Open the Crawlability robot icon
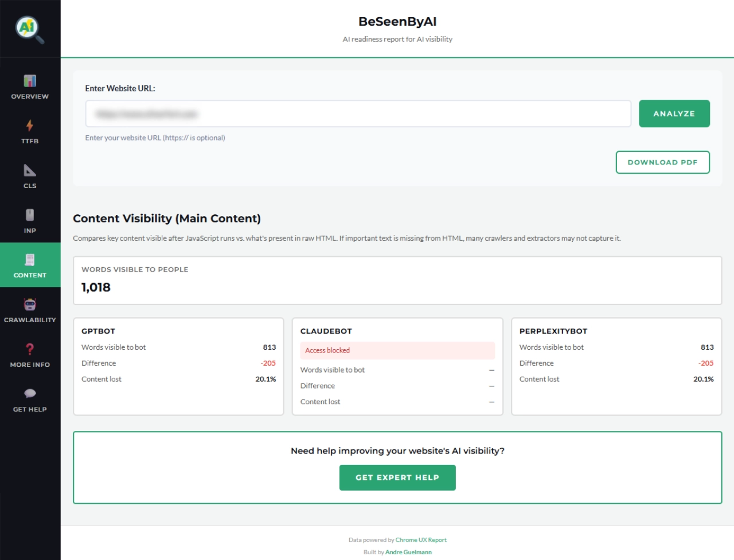This screenshot has width=734, height=560. click(x=30, y=304)
